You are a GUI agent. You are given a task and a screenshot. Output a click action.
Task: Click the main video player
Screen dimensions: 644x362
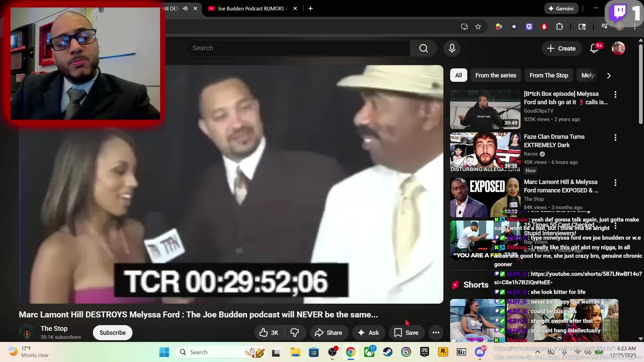[x=231, y=184]
